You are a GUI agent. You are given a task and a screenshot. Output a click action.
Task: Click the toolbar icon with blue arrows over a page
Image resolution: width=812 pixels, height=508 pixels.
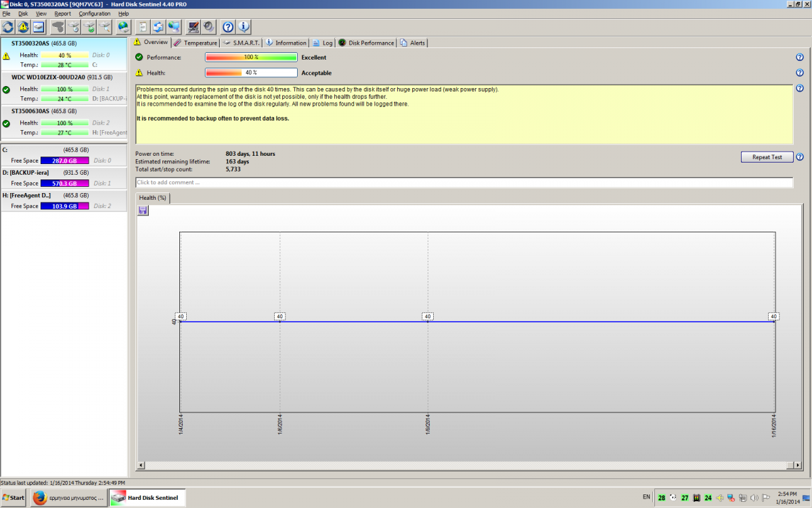tap(158, 27)
